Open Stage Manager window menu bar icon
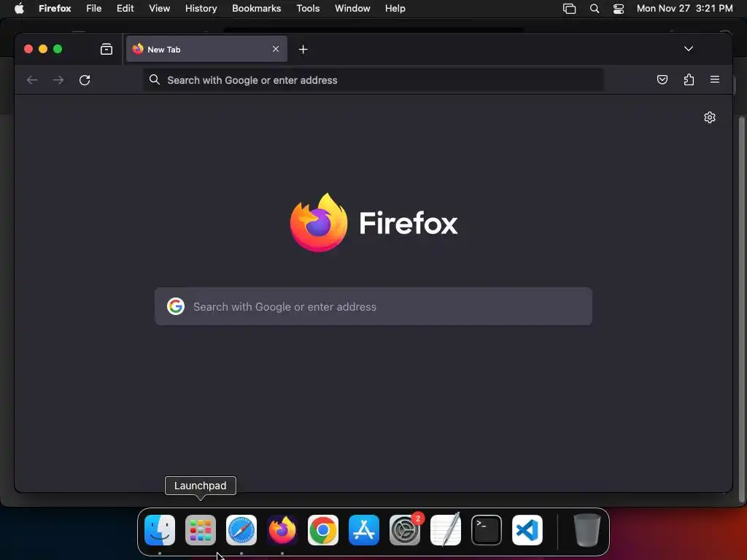747x560 pixels. tap(569, 8)
